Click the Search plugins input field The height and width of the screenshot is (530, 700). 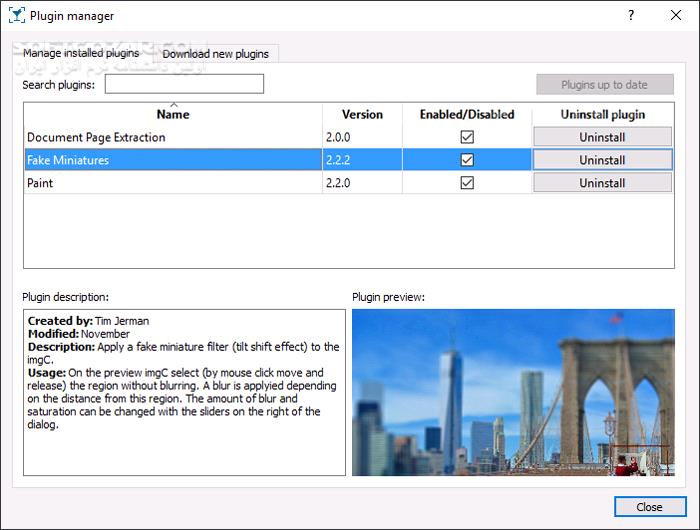point(184,84)
